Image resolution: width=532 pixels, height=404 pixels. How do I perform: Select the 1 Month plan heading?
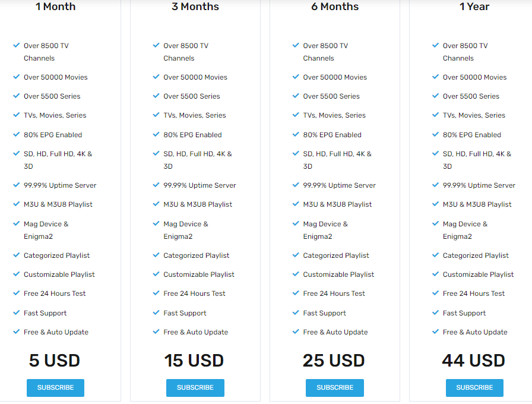(x=56, y=7)
